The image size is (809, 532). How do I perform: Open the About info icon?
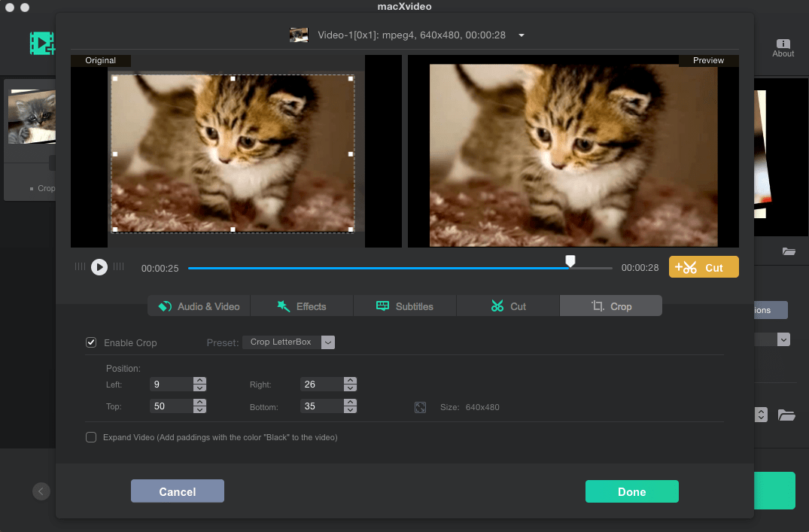pyautogui.click(x=783, y=44)
